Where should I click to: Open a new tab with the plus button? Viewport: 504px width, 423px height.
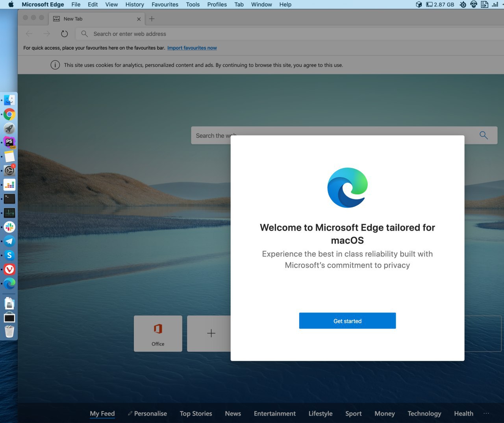click(152, 19)
